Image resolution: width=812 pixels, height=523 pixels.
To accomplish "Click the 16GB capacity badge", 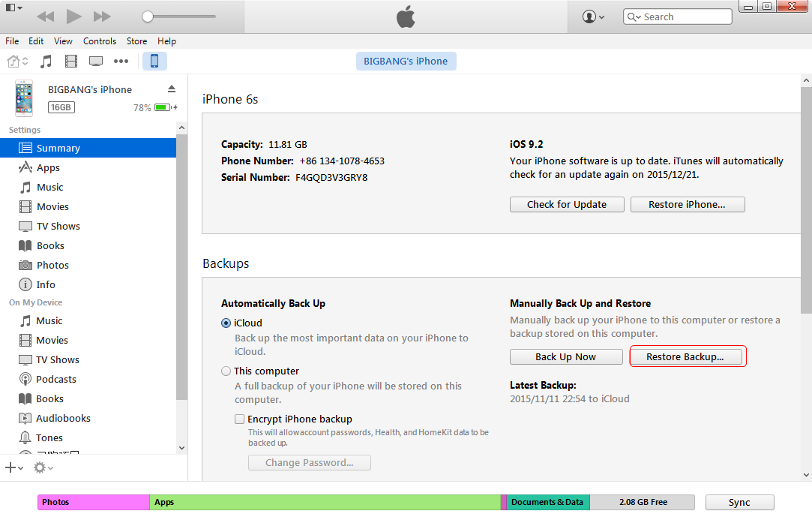I will pyautogui.click(x=61, y=107).
